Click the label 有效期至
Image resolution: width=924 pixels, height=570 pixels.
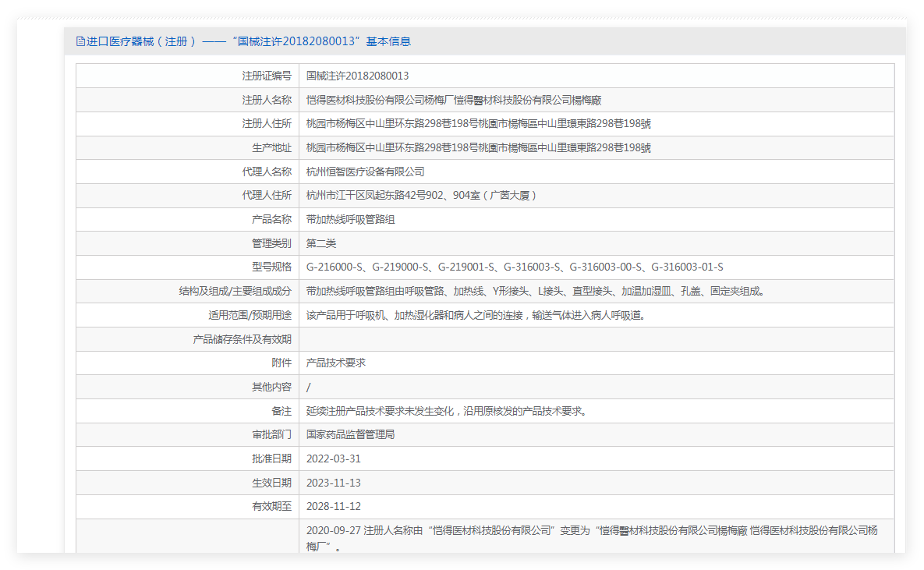[x=271, y=507]
